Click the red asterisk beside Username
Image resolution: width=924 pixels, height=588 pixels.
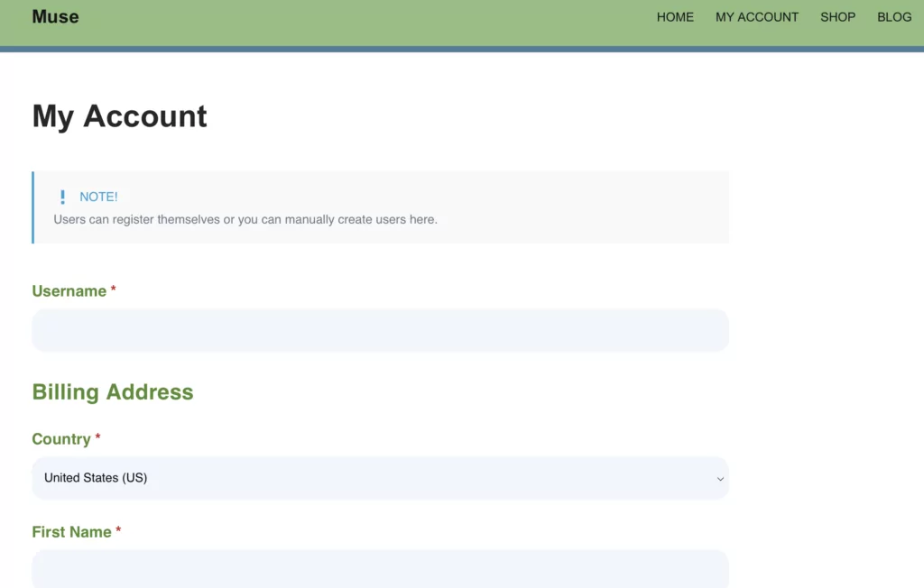[x=114, y=290]
